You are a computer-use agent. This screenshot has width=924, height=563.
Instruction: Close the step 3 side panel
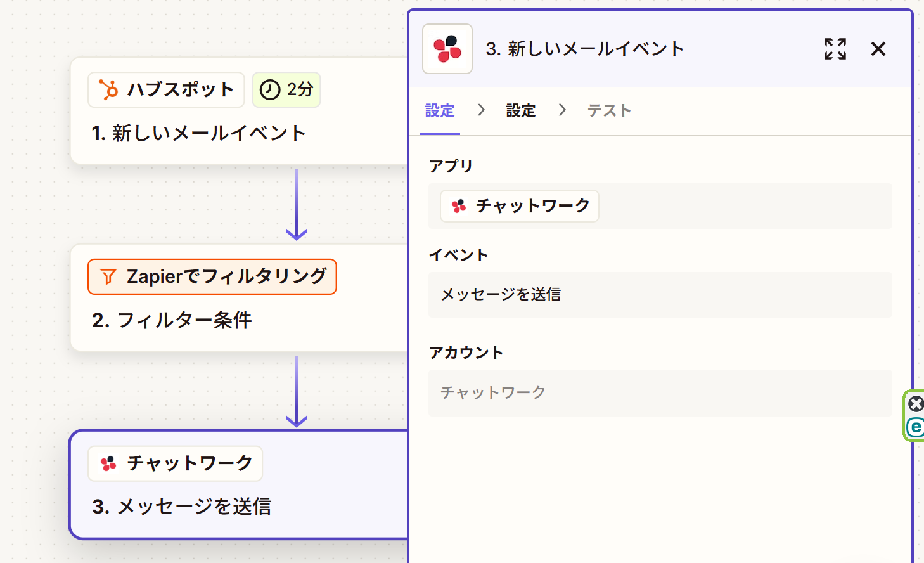point(878,49)
